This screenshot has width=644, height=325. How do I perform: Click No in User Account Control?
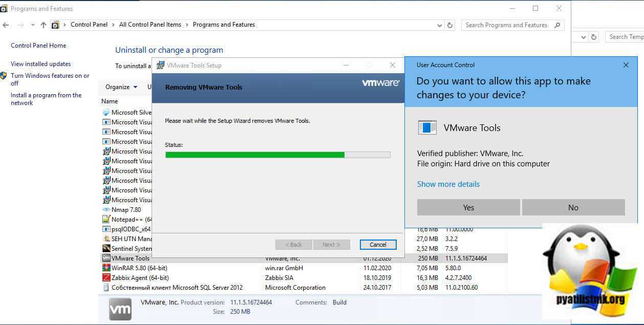click(x=573, y=207)
